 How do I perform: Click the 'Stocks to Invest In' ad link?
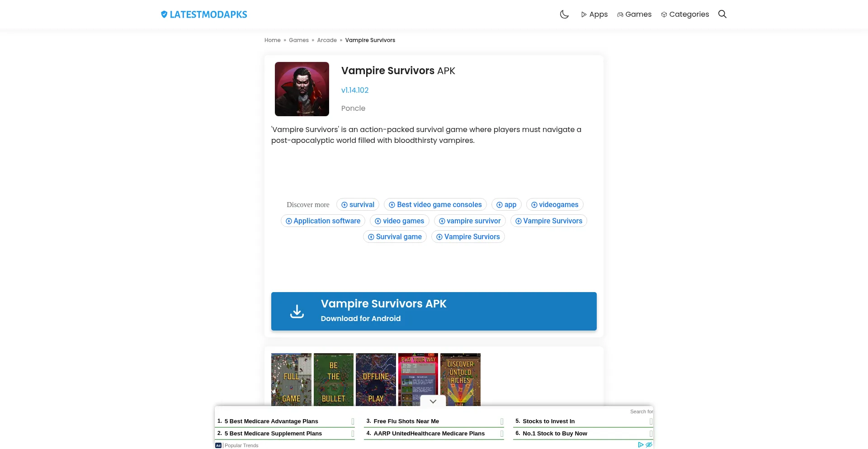click(x=548, y=421)
